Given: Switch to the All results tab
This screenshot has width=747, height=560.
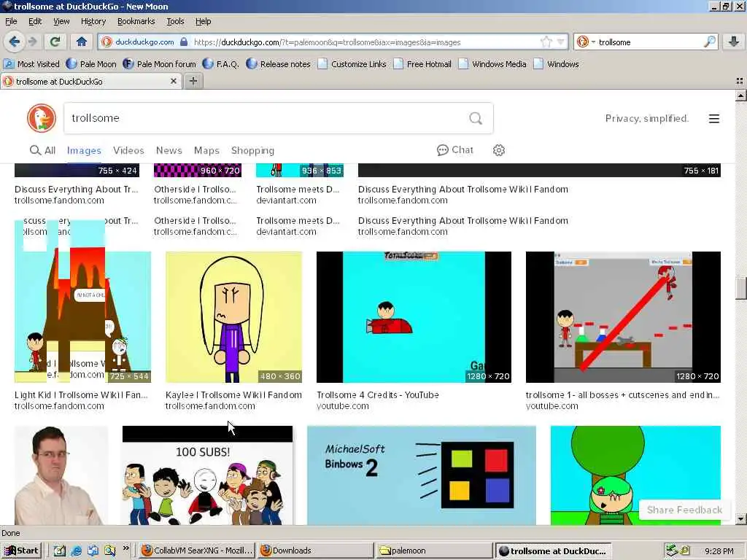Looking at the screenshot, I should coord(43,150).
